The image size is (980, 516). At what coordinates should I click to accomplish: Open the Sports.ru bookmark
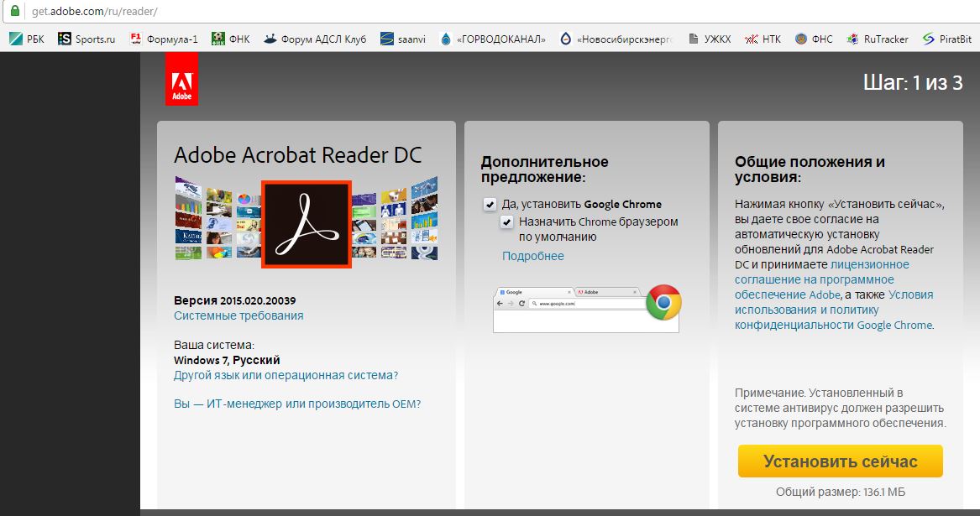pyautogui.click(x=86, y=39)
